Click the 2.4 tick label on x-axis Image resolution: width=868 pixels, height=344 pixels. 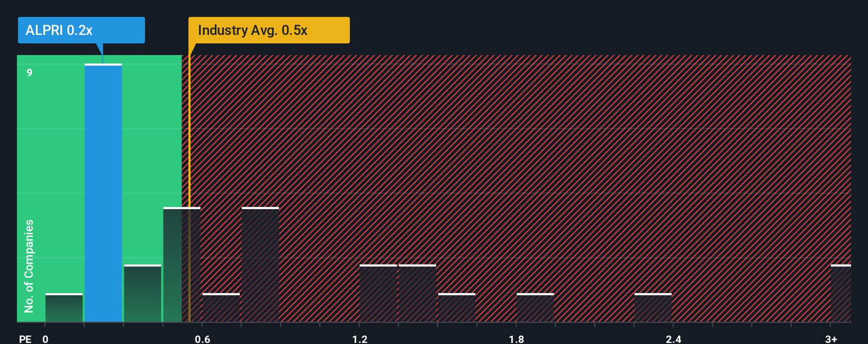(x=673, y=339)
